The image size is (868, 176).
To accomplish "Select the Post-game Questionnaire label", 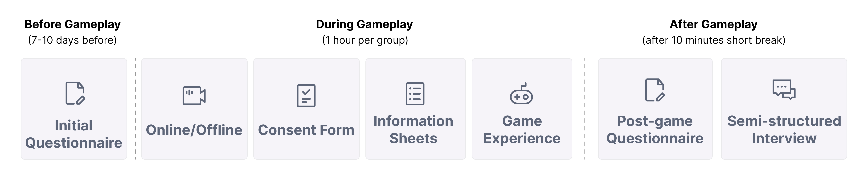I will coord(655,130).
